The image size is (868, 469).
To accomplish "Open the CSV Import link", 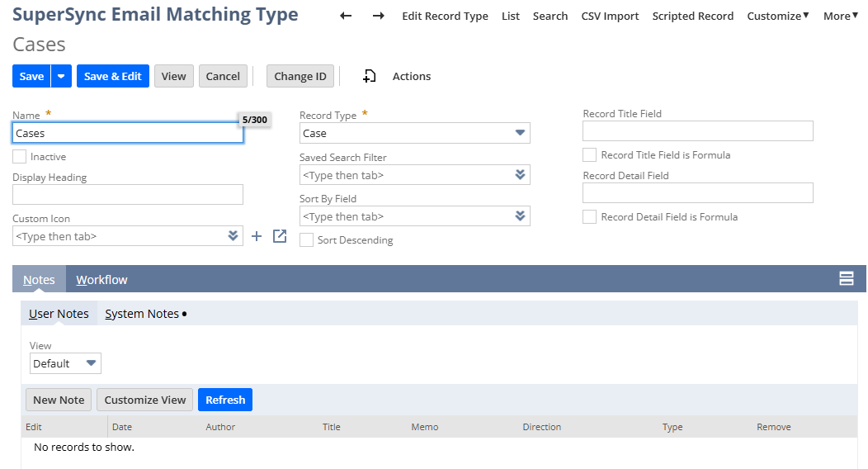I will tap(610, 16).
